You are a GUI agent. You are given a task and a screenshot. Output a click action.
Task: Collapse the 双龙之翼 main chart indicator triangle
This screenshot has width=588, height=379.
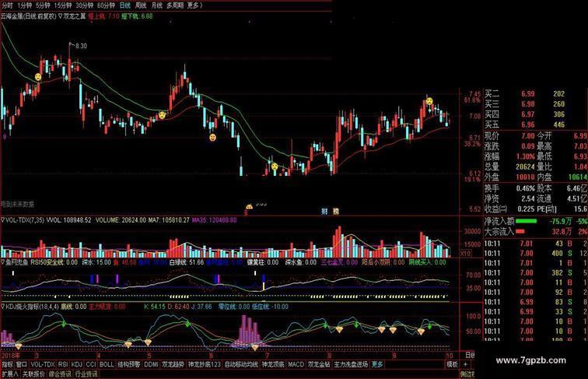tap(60, 16)
